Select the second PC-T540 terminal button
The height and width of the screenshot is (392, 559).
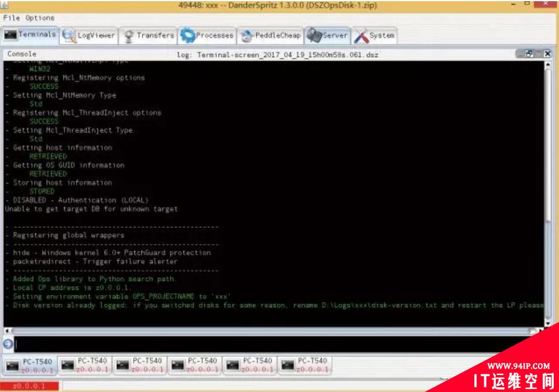coord(85,365)
